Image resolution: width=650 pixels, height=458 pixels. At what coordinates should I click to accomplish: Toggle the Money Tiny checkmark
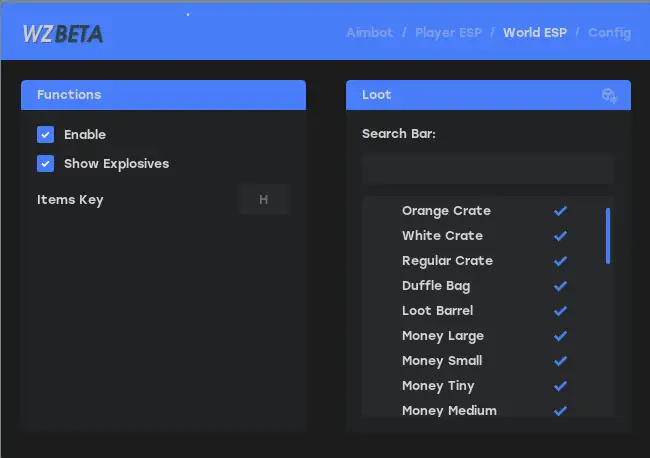(560, 386)
